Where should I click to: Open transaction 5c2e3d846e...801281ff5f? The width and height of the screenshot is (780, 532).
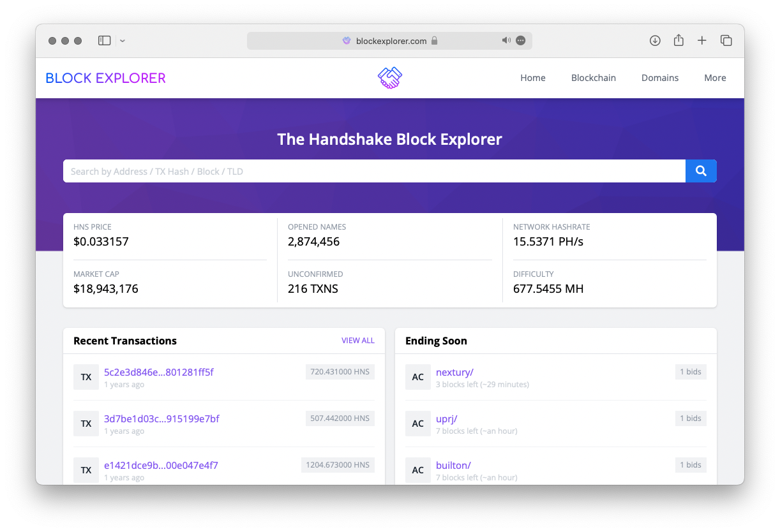pyautogui.click(x=159, y=372)
